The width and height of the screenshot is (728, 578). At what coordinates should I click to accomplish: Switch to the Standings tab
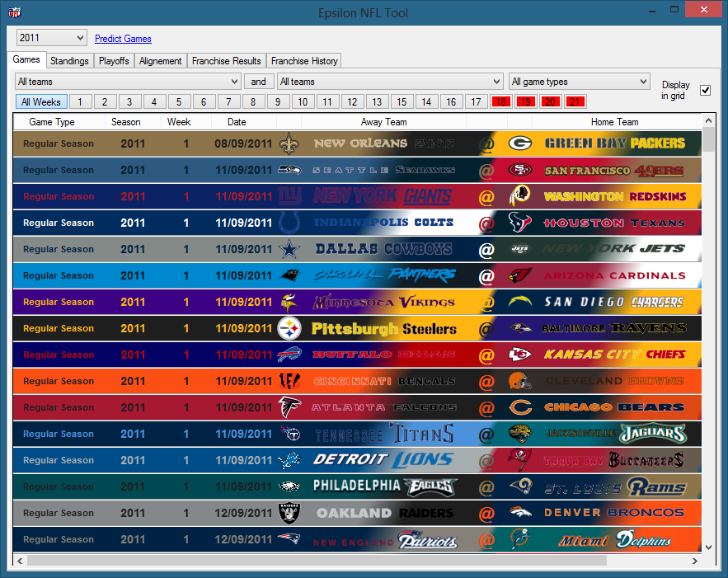(68, 61)
